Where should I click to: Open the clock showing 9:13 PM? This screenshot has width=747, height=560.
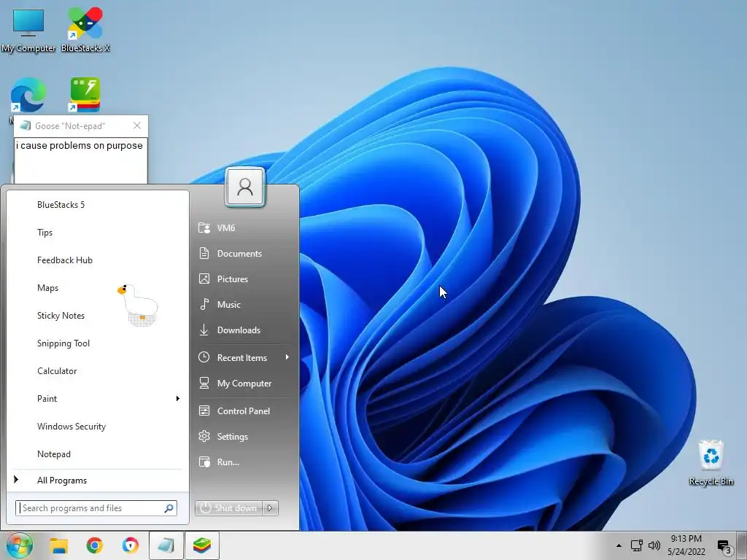[686, 545]
